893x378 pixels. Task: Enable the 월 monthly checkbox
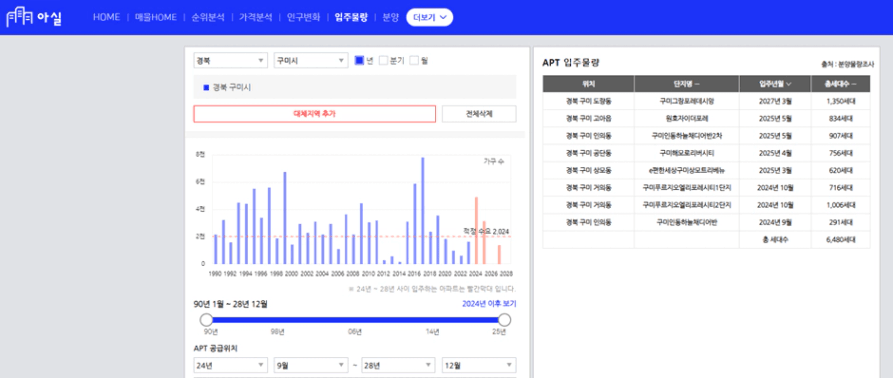pyautogui.click(x=414, y=60)
